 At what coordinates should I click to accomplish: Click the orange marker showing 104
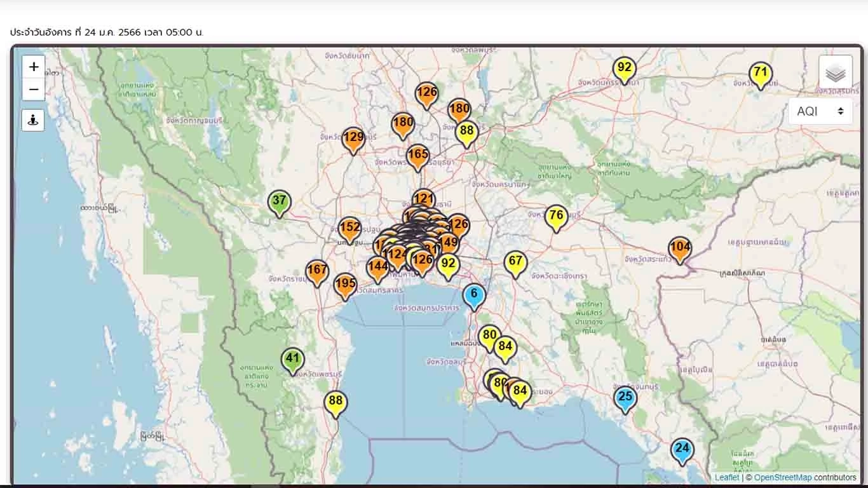pos(680,249)
